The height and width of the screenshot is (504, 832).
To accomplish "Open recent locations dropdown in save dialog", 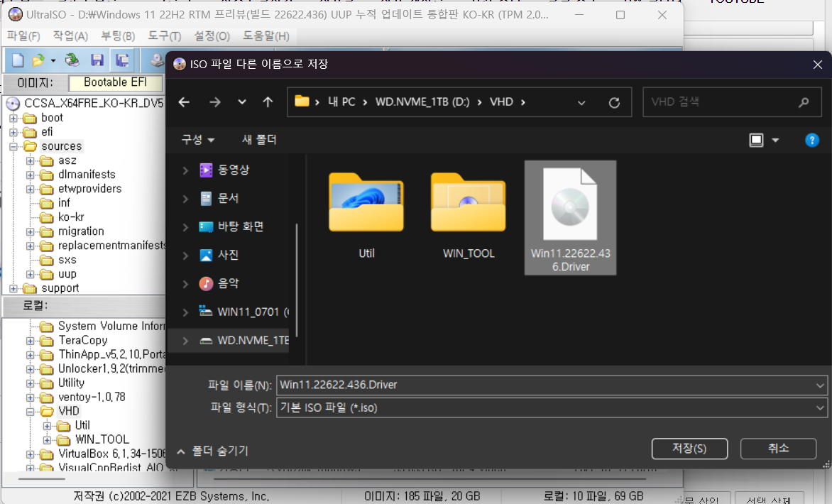I will [x=242, y=102].
